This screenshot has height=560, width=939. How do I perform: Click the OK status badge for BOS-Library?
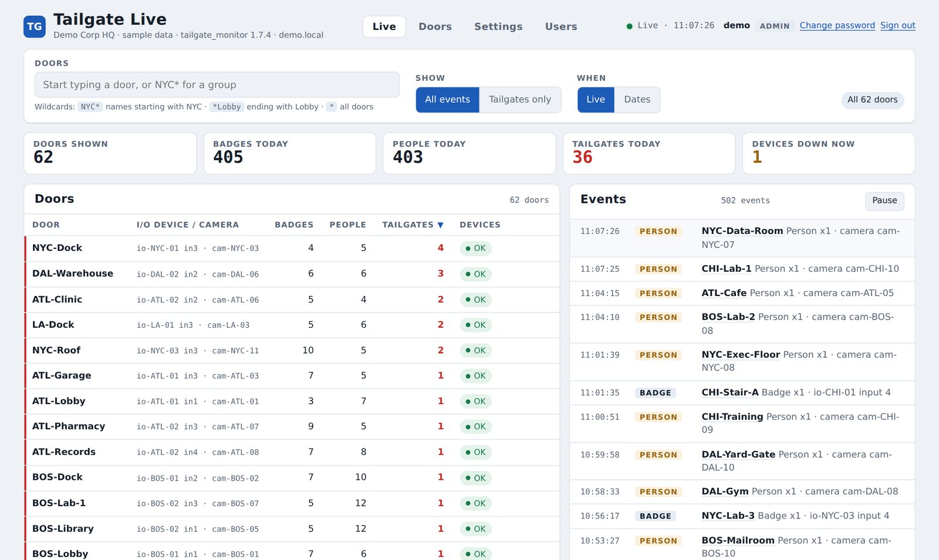pos(476,529)
